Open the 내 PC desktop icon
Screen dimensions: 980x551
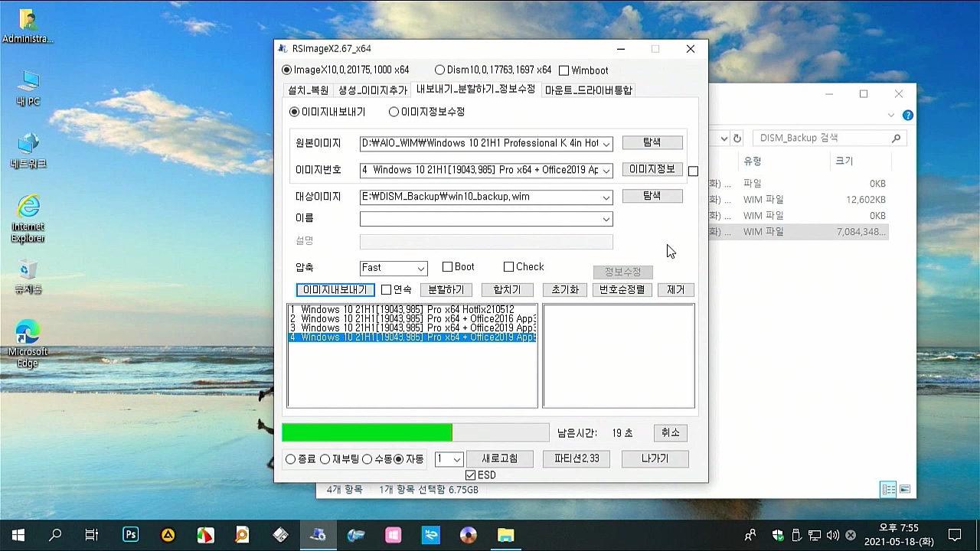(x=28, y=88)
